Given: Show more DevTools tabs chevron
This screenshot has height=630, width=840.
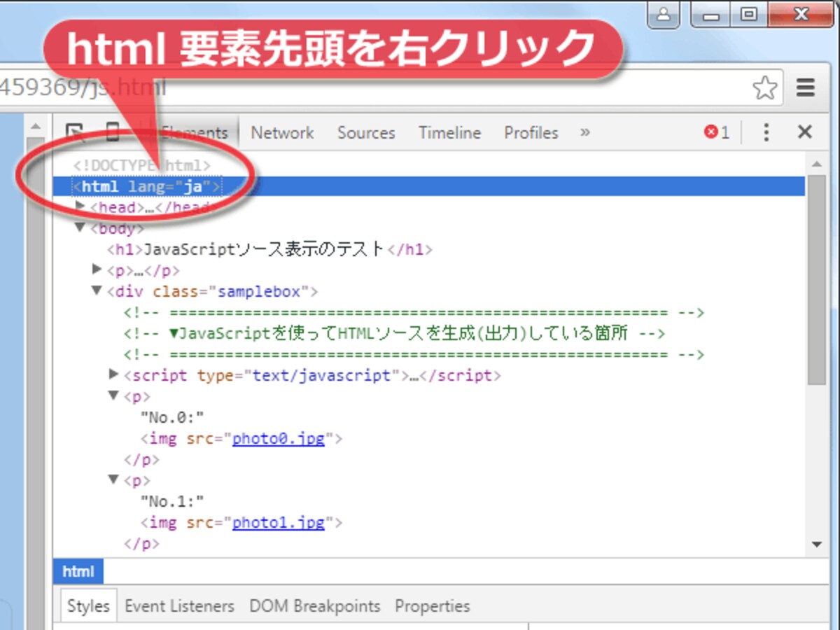Looking at the screenshot, I should click(x=585, y=132).
